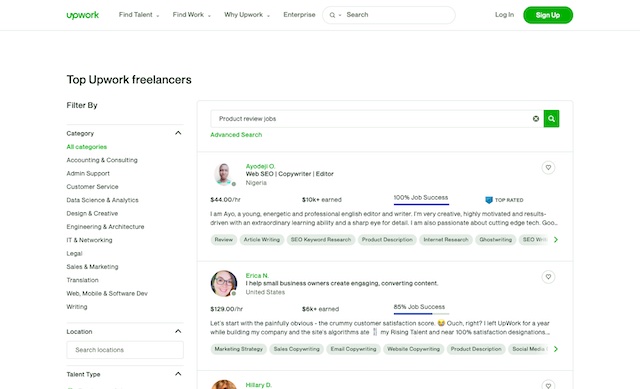Clear the Product review jobs query
Image resolution: width=640 pixels, height=389 pixels.
[x=536, y=119]
